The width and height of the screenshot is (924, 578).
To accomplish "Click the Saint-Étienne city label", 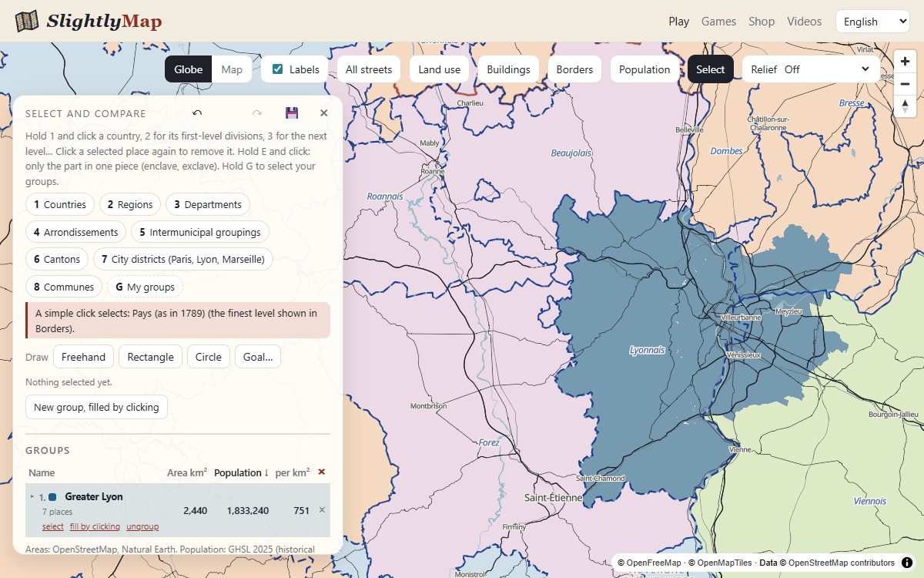I will (554, 498).
